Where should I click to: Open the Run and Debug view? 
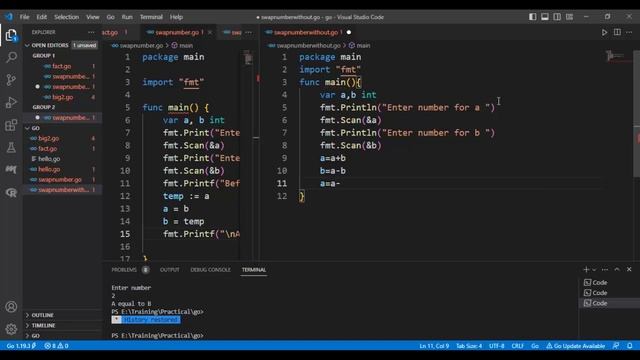11,102
